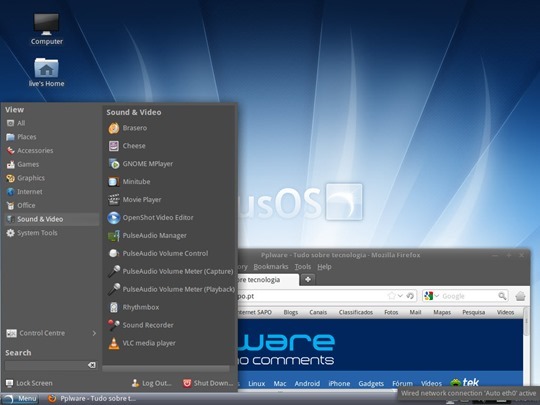
Task: Open live's Home folder icon
Action: point(46,72)
